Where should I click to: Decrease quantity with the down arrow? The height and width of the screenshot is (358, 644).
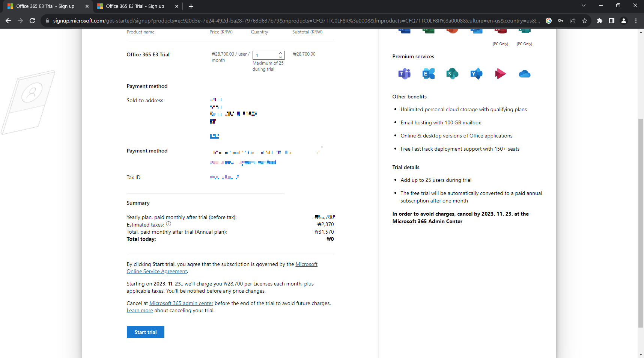(280, 57)
